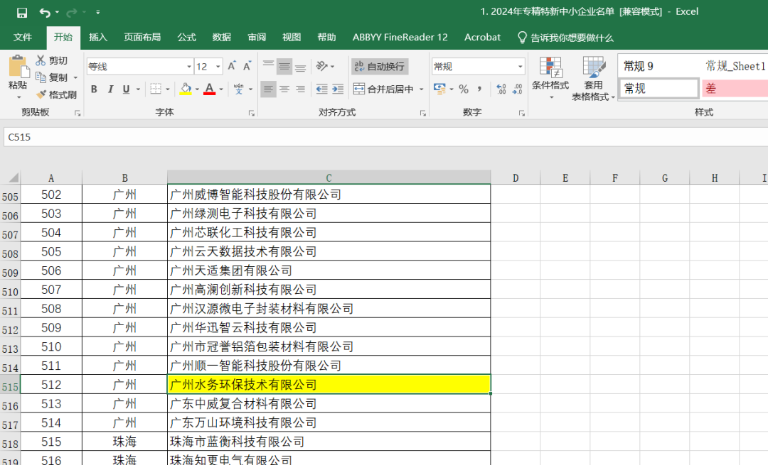This screenshot has width=768, height=465.
Task: Apply the 常规_Sheet1 cell style
Action: pyautogui.click(x=735, y=66)
